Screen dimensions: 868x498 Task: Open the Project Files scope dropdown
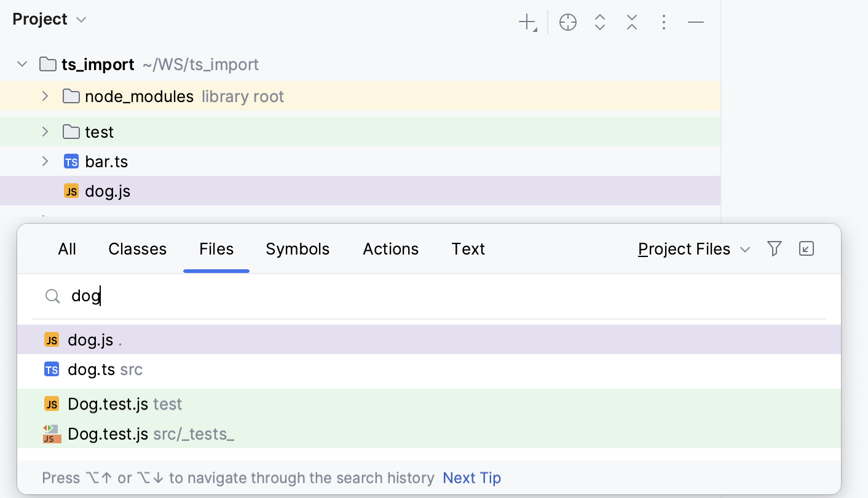pyautogui.click(x=693, y=249)
